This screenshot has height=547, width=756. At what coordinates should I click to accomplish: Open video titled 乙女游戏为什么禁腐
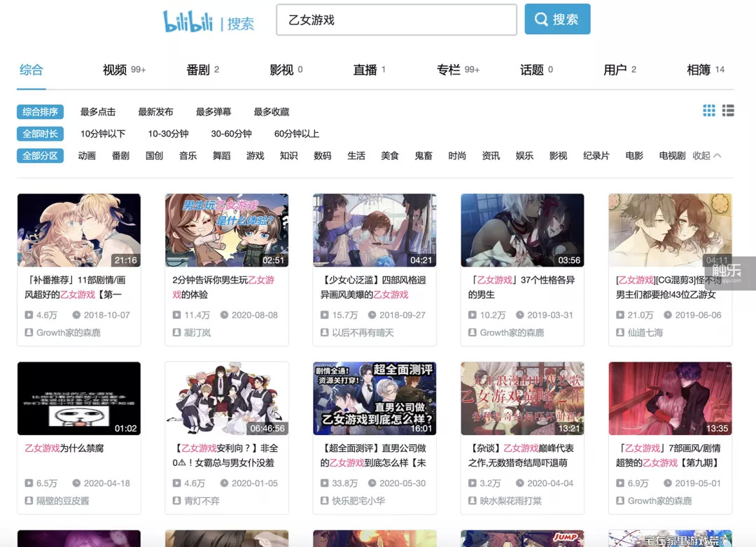64,448
